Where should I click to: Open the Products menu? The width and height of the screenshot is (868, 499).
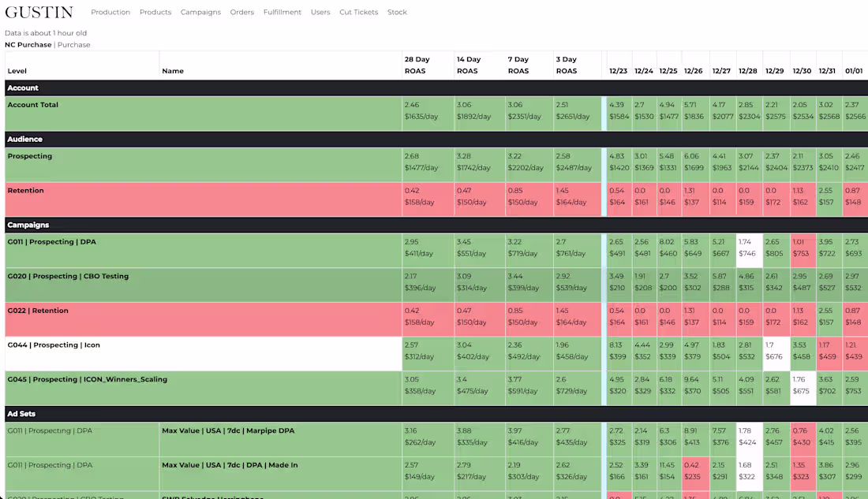(155, 12)
